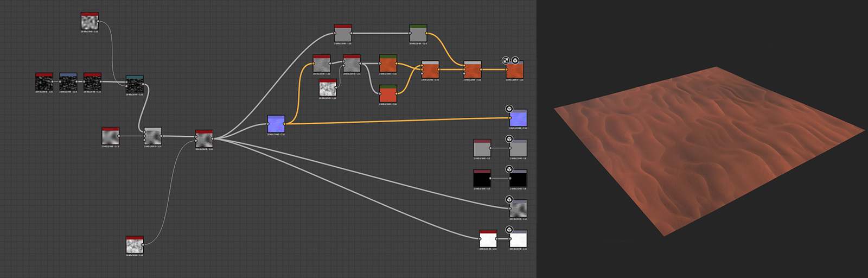Screen dimensions: 868x278
Task: Select the red-header pattern node right of the blue-header node
Action: pyautogui.click(x=92, y=81)
